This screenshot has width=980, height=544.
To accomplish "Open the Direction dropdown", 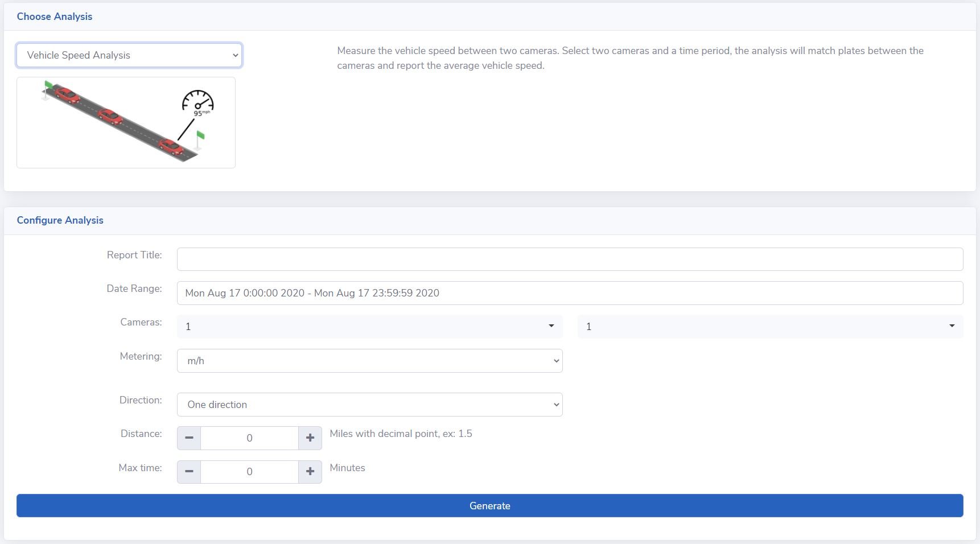I will [x=370, y=405].
